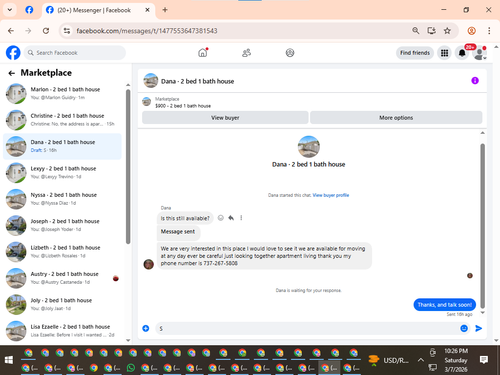Reload the page in Chrome

(46, 31)
